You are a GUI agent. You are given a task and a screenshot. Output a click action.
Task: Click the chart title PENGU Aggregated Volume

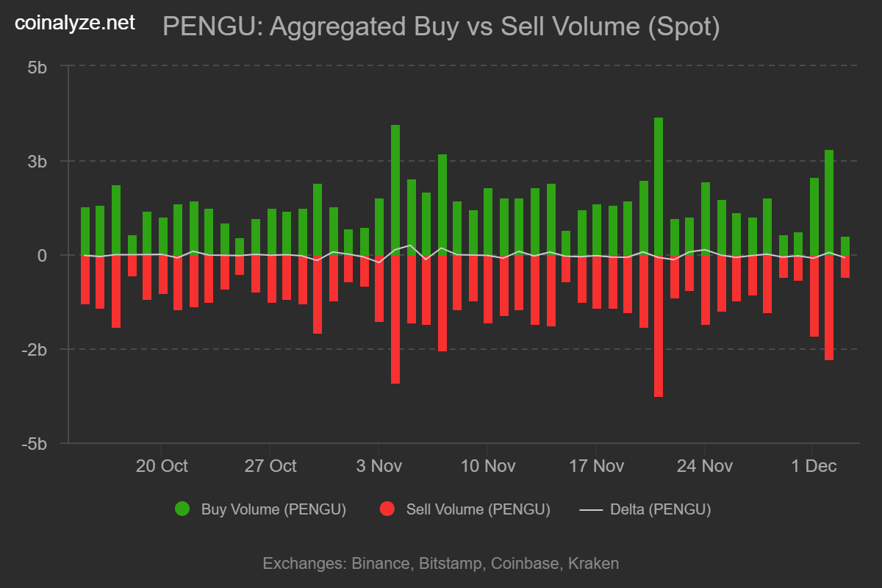(440, 26)
